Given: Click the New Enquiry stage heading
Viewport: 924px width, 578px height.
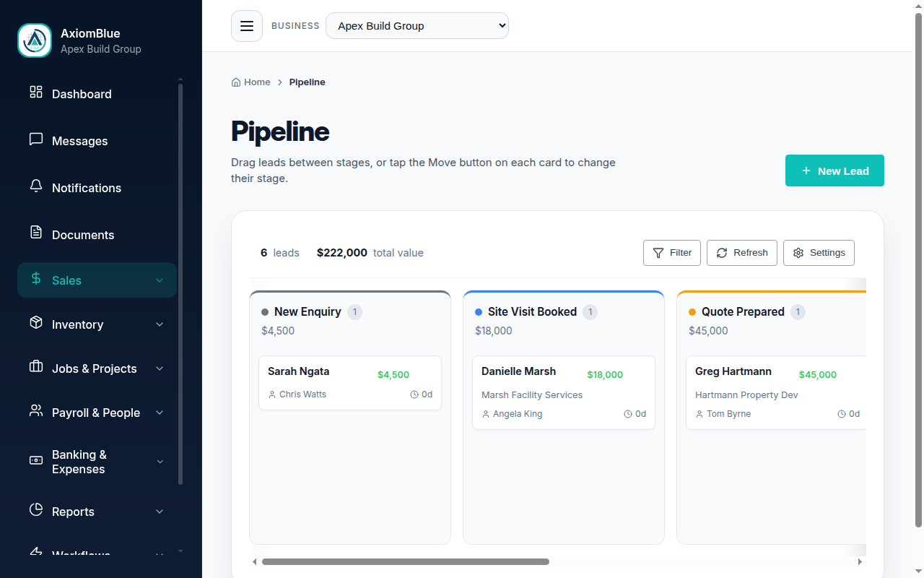Looking at the screenshot, I should pos(308,311).
